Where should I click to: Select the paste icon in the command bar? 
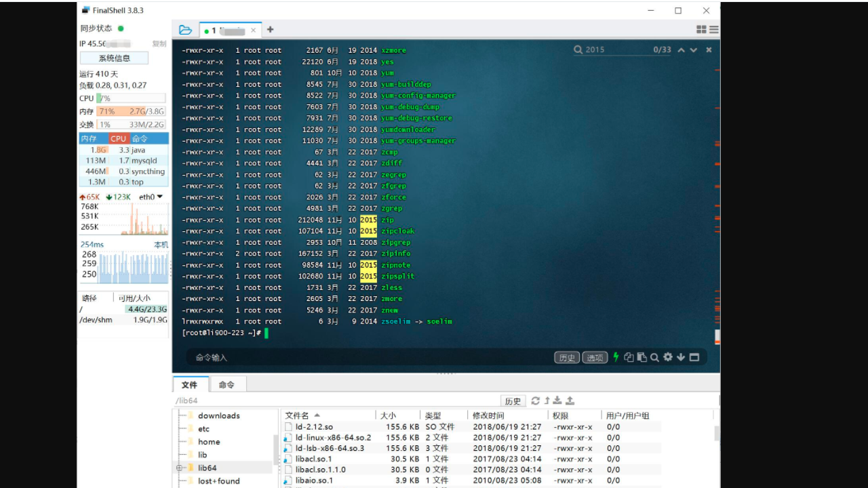tap(642, 357)
